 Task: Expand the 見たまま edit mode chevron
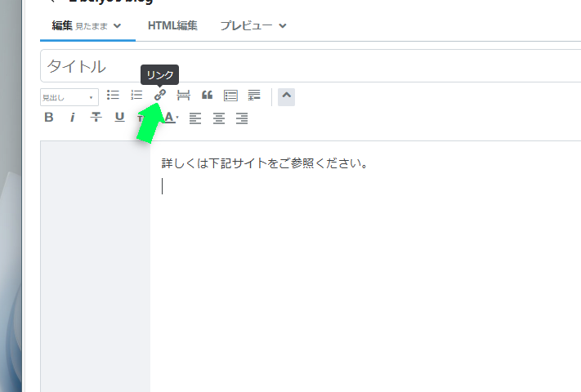pyautogui.click(x=117, y=26)
